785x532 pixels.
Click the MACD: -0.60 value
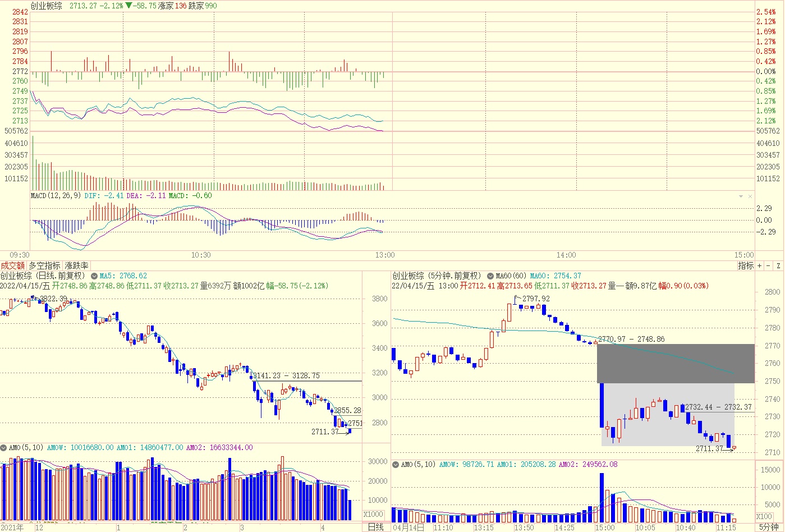coord(190,196)
